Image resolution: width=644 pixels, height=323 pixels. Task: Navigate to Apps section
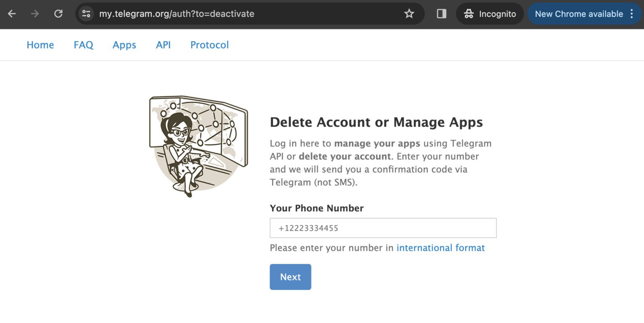(x=124, y=45)
